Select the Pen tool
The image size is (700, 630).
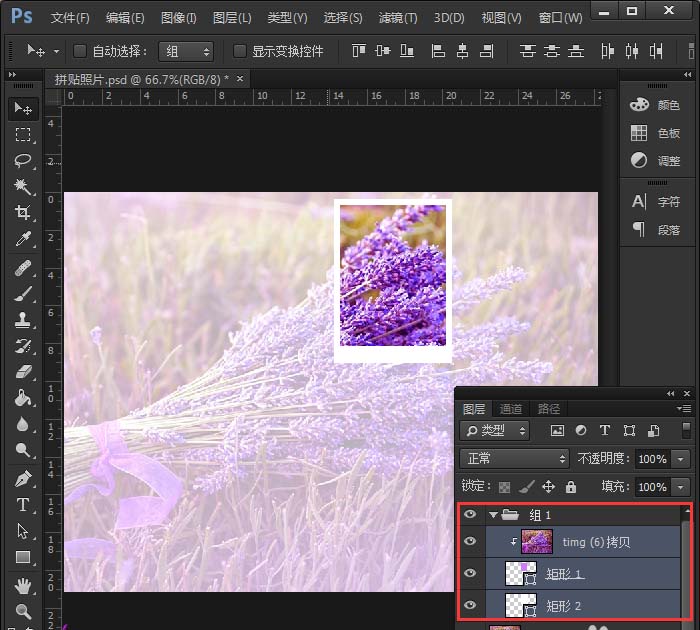click(23, 479)
